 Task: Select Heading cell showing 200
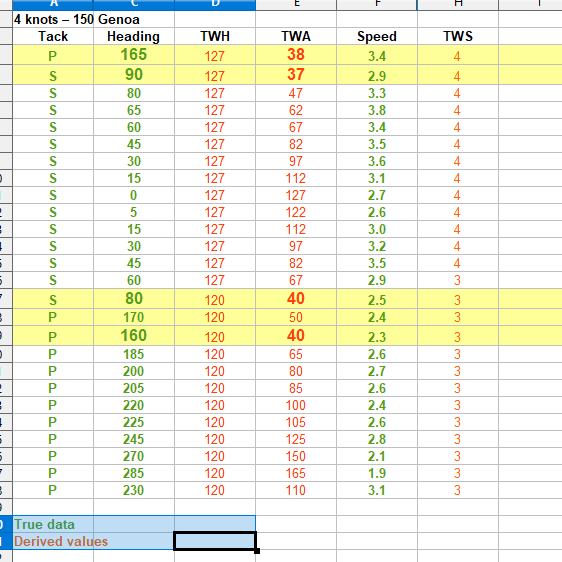click(134, 371)
